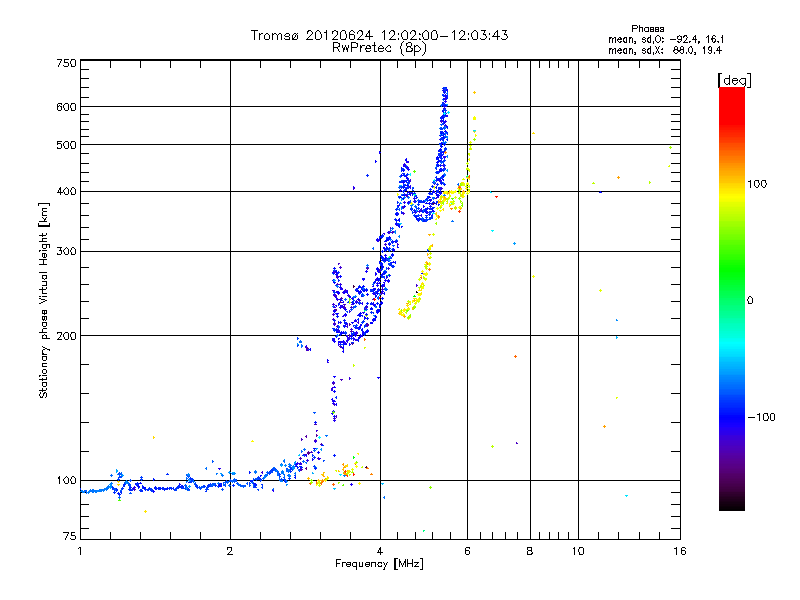Click the RwPretec (8p) subtitle
This screenshot has width=800, height=600.
[380, 47]
